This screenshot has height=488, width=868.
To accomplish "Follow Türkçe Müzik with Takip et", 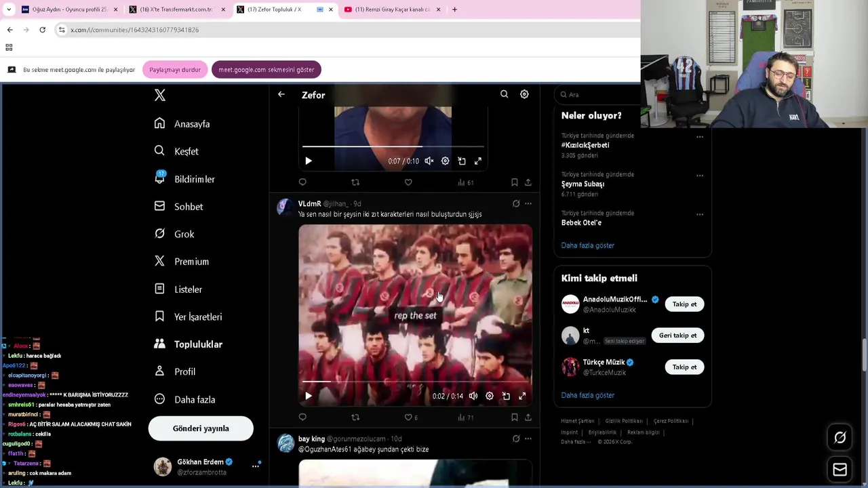I will pyautogui.click(x=684, y=367).
